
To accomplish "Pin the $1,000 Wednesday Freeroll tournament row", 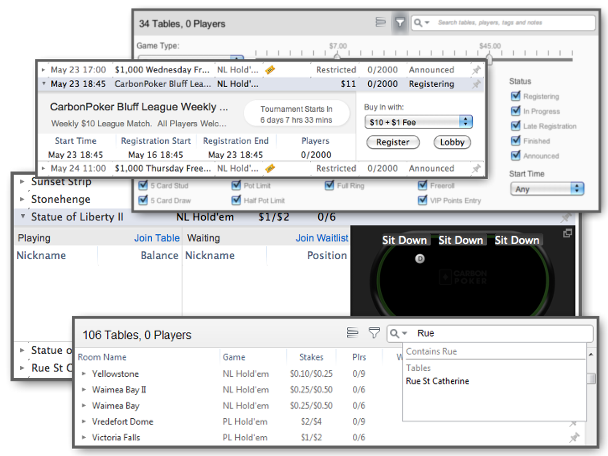I will (476, 70).
